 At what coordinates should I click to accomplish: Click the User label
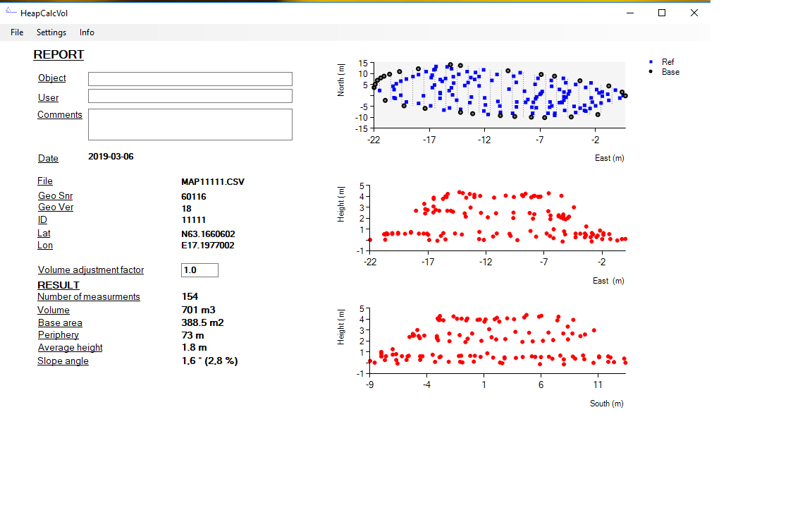pyautogui.click(x=48, y=97)
